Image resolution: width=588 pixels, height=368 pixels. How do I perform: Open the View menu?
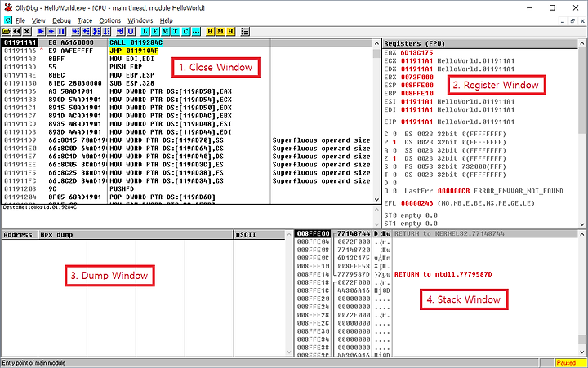[x=38, y=20]
